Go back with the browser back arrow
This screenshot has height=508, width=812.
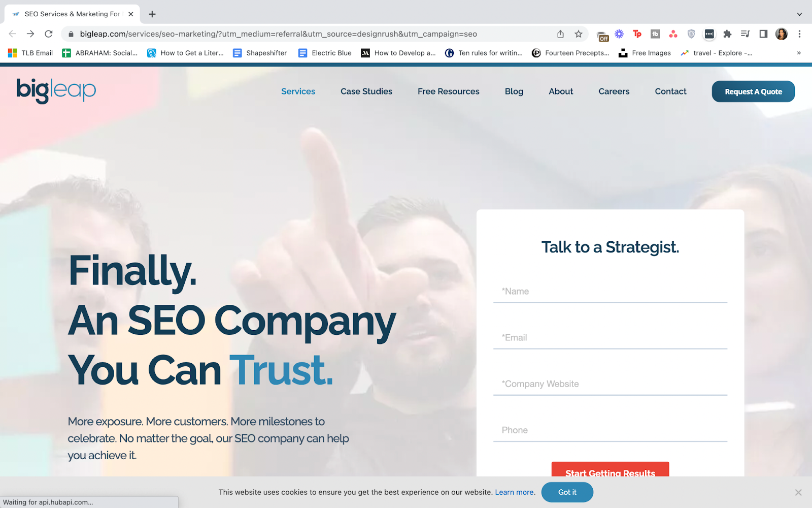[x=13, y=34]
